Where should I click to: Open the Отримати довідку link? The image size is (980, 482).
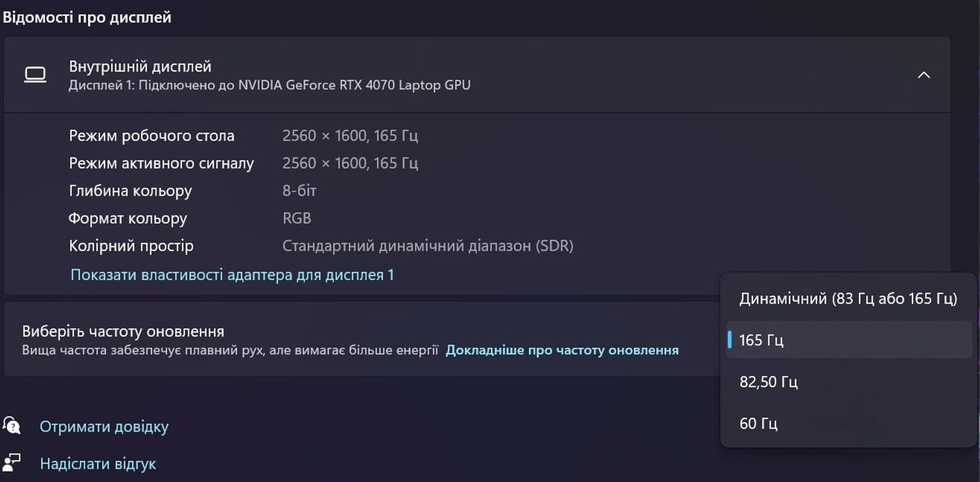point(104,426)
